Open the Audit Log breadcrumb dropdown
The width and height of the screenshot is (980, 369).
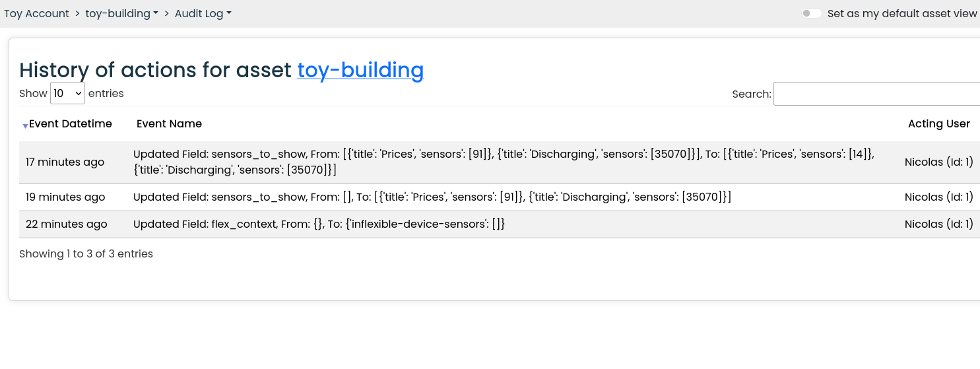203,13
